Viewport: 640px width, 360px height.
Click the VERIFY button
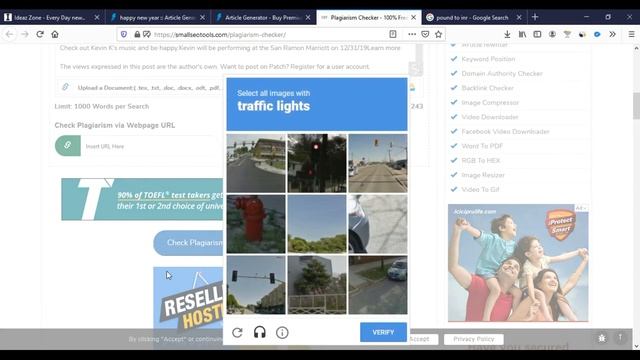(x=383, y=332)
